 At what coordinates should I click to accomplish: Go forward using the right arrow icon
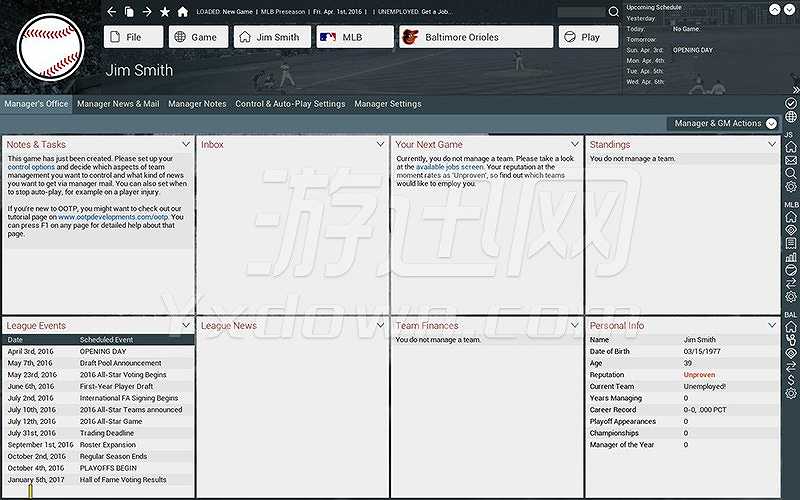point(147,11)
